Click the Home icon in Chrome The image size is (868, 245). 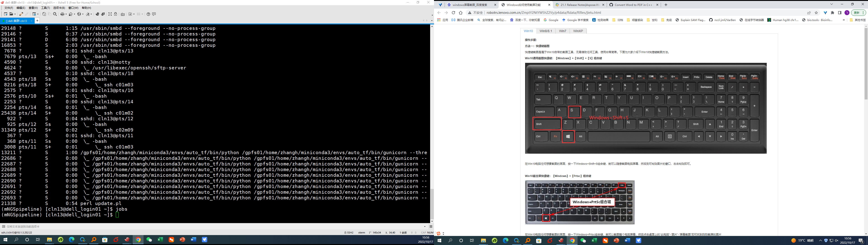pos(461,13)
